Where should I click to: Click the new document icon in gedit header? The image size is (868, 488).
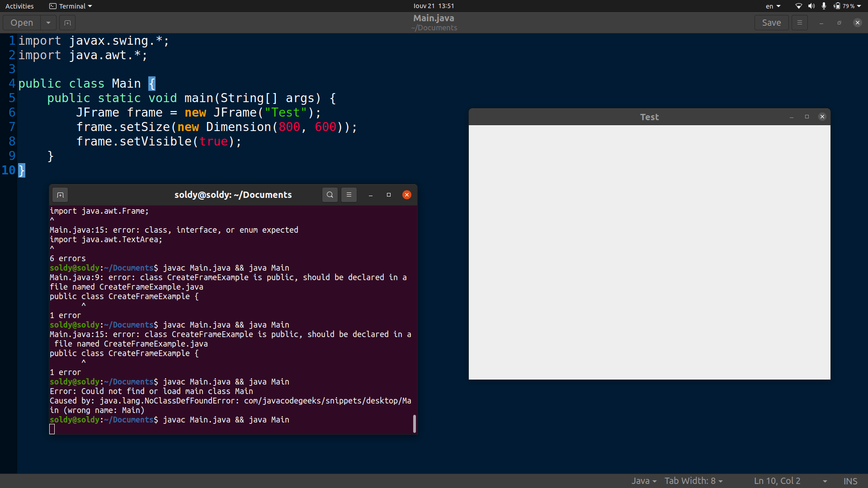tap(67, 23)
